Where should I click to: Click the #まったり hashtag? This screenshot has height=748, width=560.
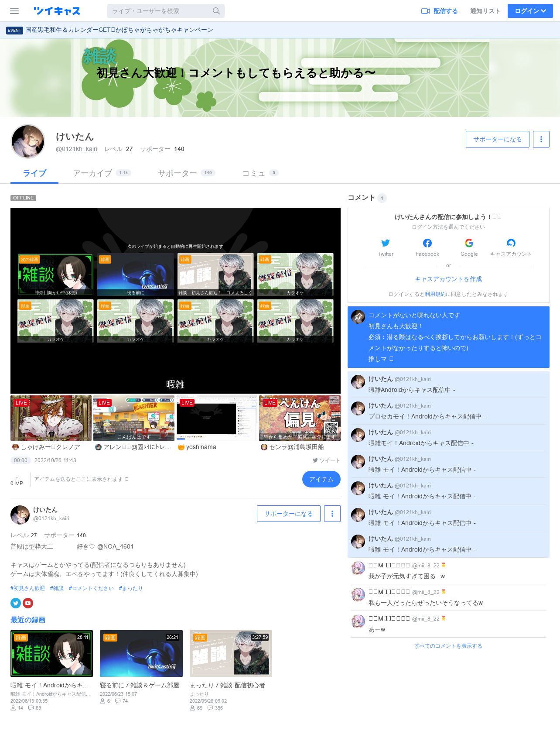130,588
